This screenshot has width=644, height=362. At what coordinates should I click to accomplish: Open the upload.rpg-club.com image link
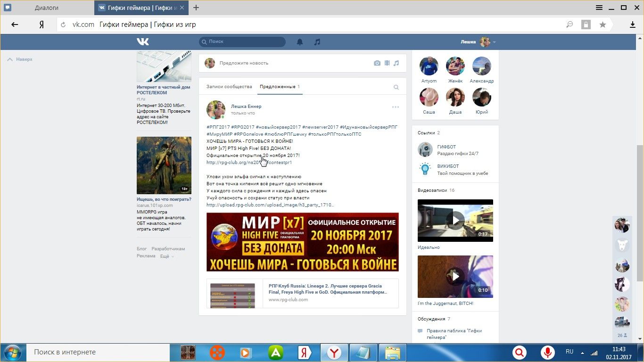[271, 205]
